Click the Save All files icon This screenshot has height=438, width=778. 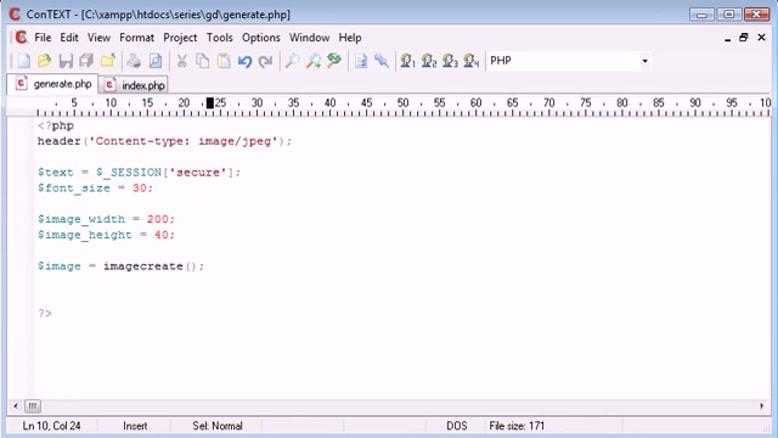tap(86, 61)
